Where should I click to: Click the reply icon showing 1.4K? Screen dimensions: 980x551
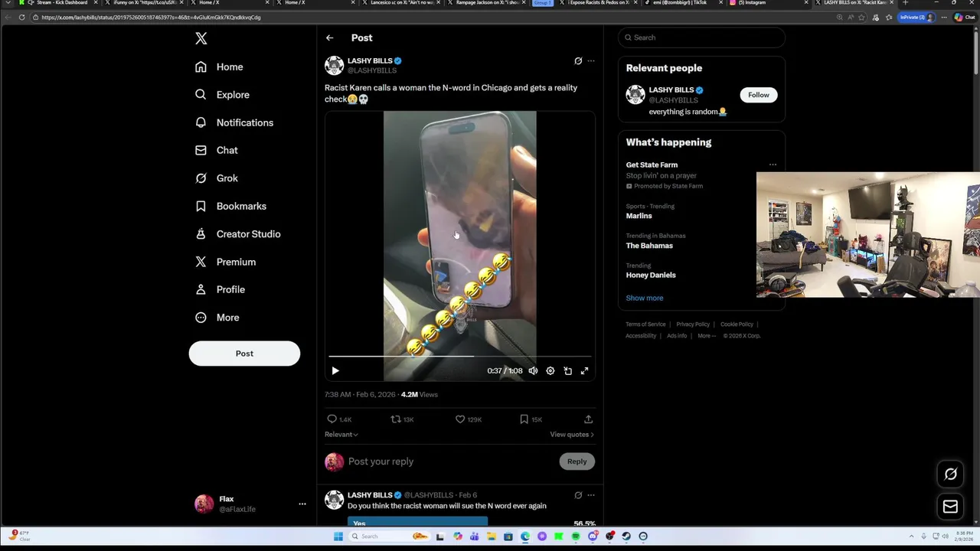coord(332,419)
